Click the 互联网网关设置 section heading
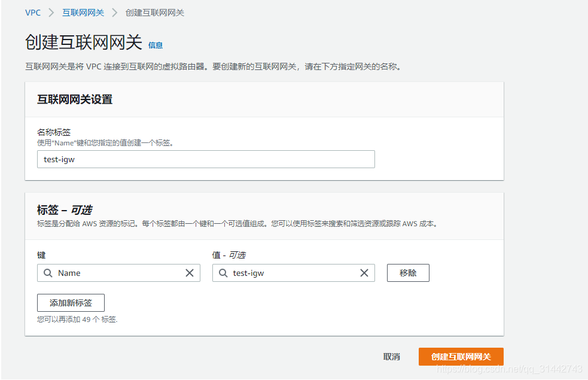This screenshot has width=588, height=380. pyautogui.click(x=75, y=99)
